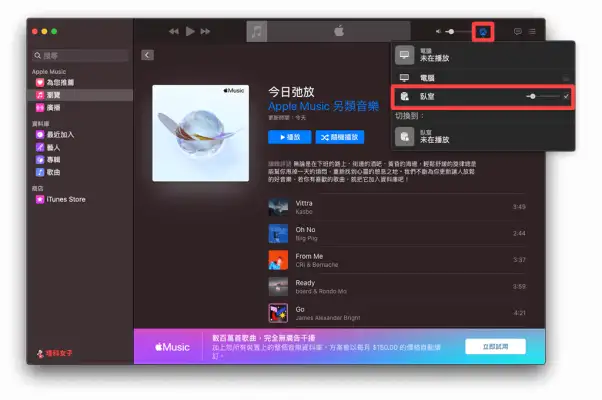This screenshot has height=400, width=602.
Task: Go back with the chevron button
Action: tap(147, 55)
